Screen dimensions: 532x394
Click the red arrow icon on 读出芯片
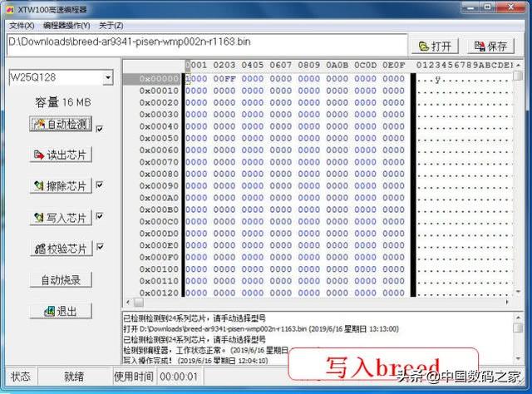tap(39, 155)
